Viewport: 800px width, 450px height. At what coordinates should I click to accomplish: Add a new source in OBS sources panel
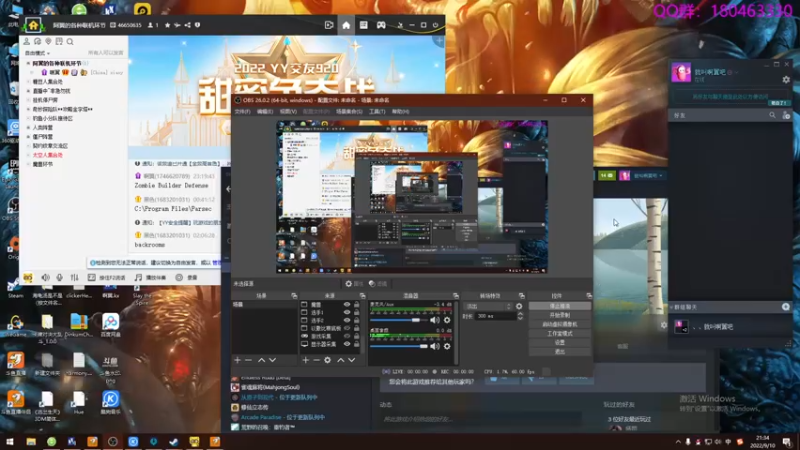[x=305, y=360]
